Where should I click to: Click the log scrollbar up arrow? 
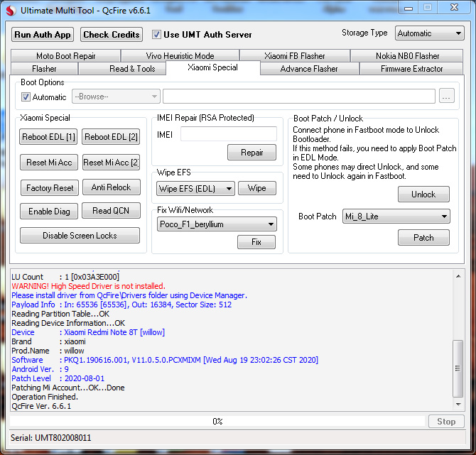click(458, 276)
